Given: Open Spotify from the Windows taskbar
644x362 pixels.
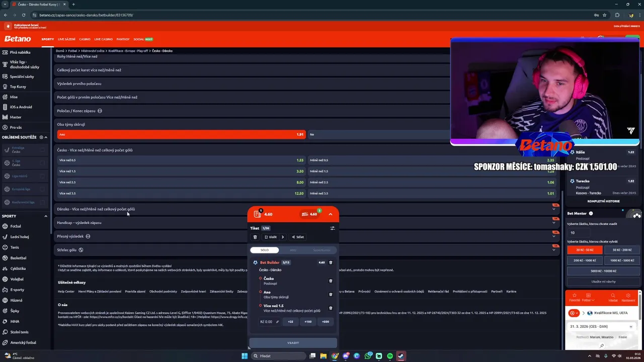Looking at the screenshot, I should [390, 356].
